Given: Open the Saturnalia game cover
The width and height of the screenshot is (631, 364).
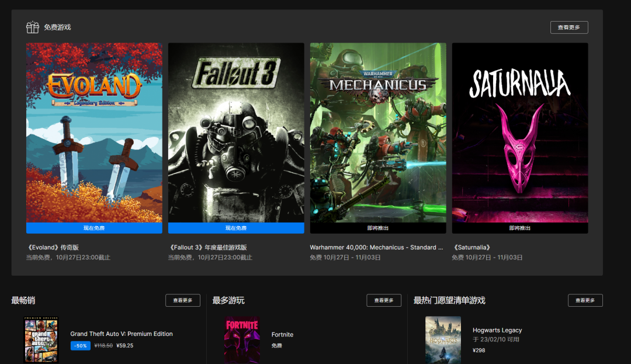Looking at the screenshot, I should tap(520, 132).
